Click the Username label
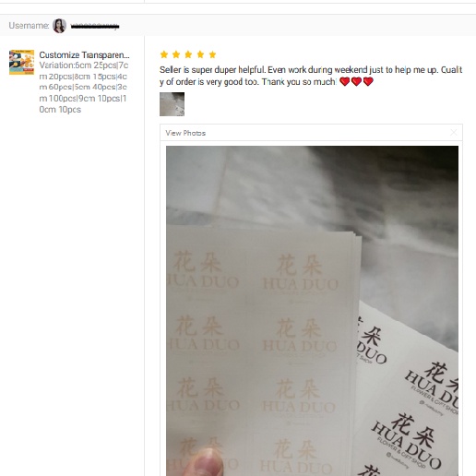 (29, 26)
